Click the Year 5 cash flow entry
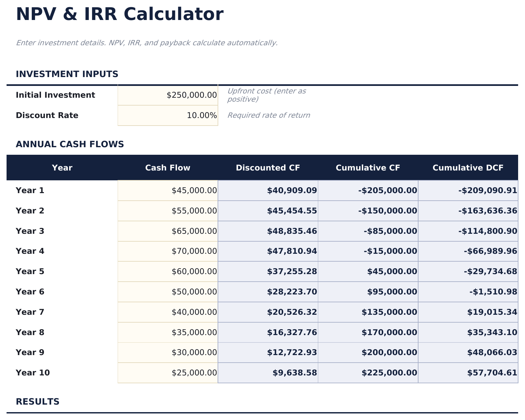Image resolution: width=525 pixels, height=420 pixels. 167,271
